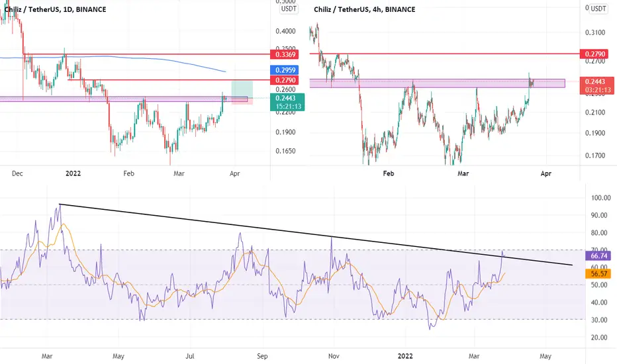Click the 0.3100 price on the 4h axis
The height and width of the screenshot is (364, 617).
point(595,32)
